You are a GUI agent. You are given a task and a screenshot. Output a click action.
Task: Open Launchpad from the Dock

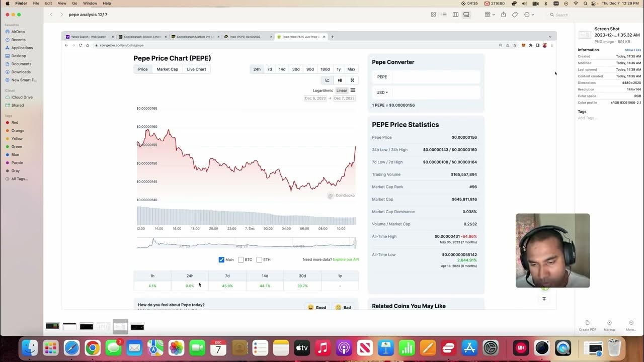[51, 348]
